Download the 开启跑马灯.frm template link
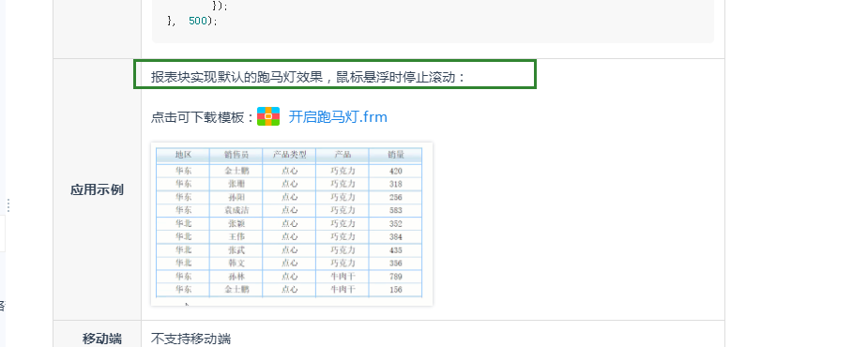This screenshot has width=868, height=347. click(338, 117)
